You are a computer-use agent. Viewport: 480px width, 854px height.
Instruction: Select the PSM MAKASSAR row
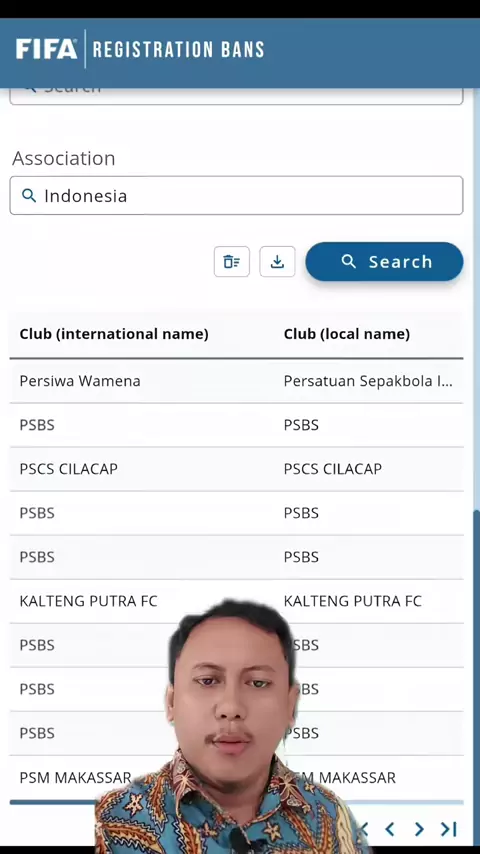(236, 777)
